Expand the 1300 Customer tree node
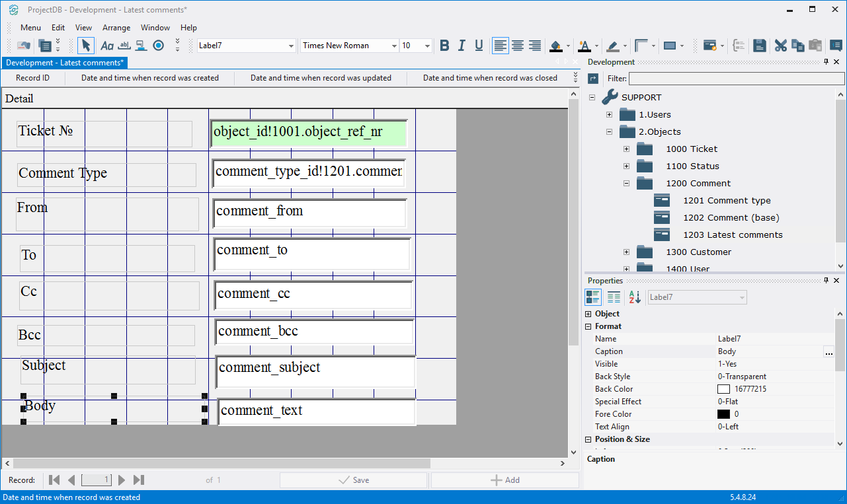Image resolution: width=847 pixels, height=504 pixels. click(626, 252)
